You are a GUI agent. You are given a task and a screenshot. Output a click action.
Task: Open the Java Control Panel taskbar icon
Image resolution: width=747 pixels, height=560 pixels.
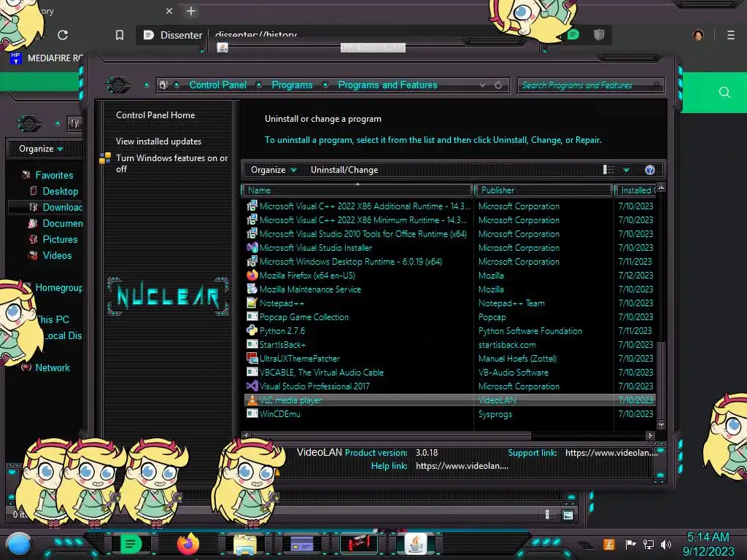pos(415,544)
